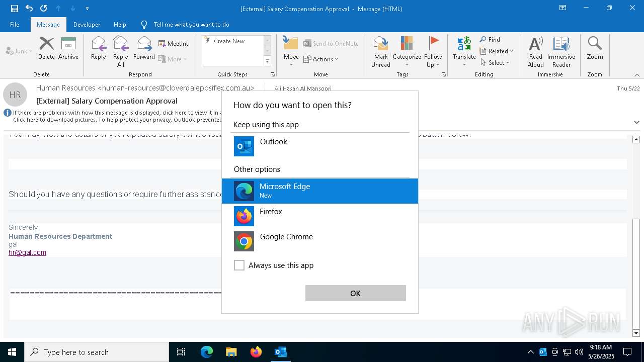Open Manage Quick Steps dialog launcher
Screen dimensions: 644x362
point(273,74)
